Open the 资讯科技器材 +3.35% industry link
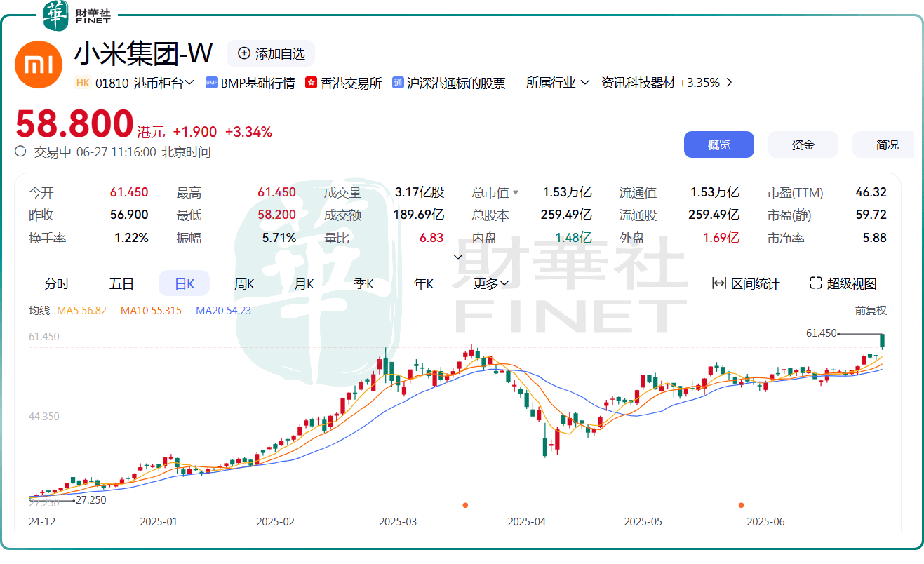 660,83
